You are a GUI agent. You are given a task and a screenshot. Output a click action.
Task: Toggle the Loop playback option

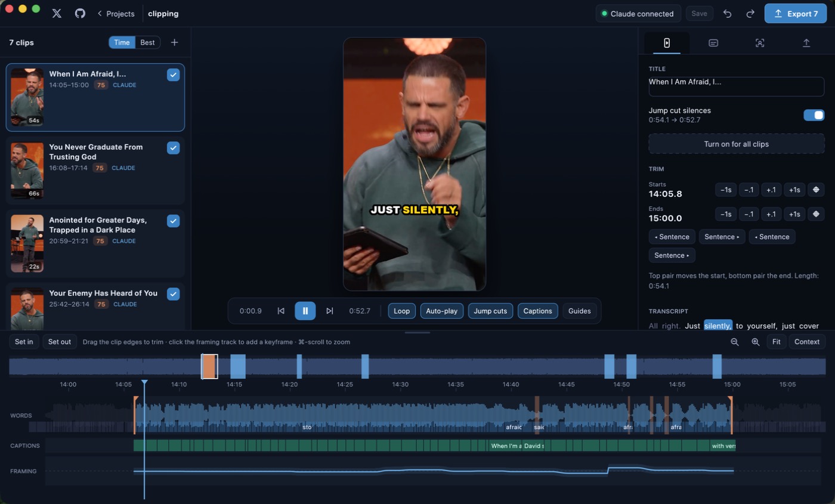coord(402,311)
